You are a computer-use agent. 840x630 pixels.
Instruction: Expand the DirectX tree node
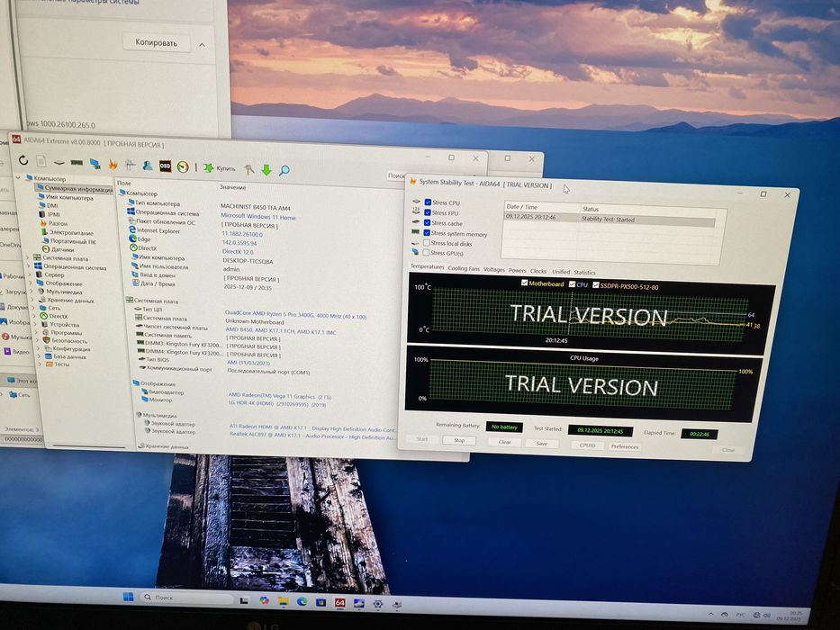(35, 316)
